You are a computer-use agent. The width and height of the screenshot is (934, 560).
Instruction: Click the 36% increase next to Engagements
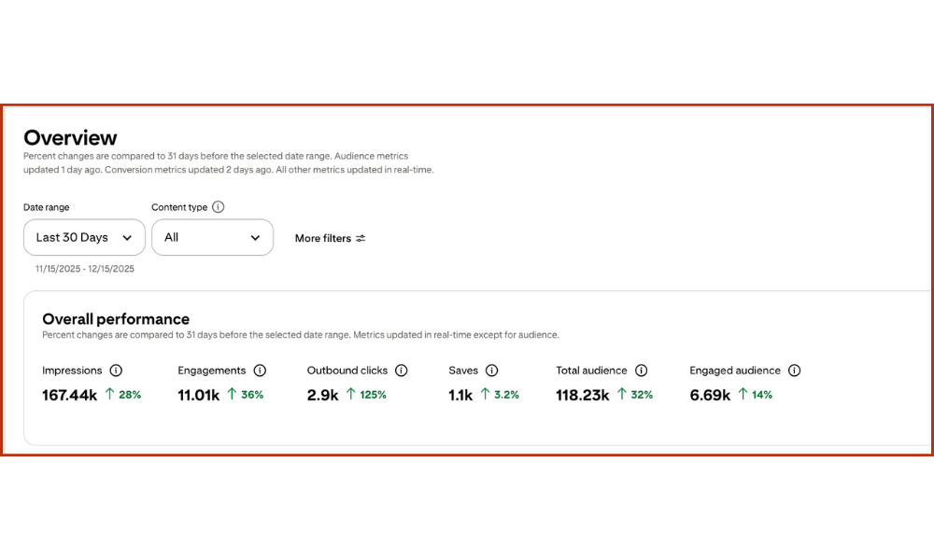pyautogui.click(x=246, y=395)
